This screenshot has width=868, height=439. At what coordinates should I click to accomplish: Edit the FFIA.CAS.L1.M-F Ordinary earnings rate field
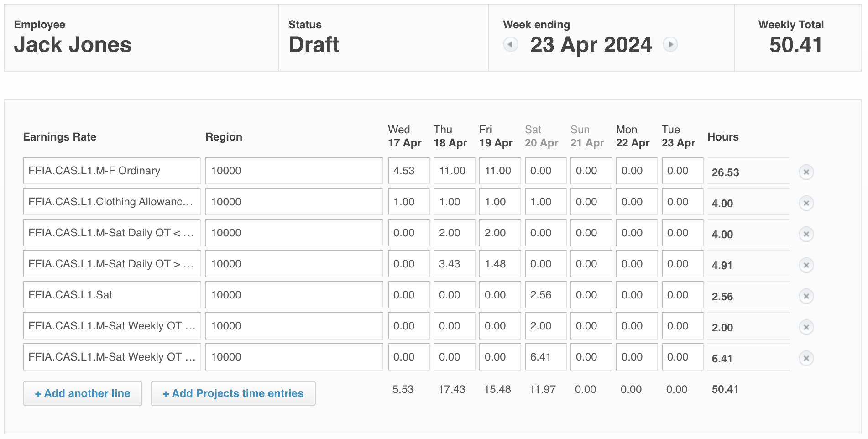pos(112,171)
